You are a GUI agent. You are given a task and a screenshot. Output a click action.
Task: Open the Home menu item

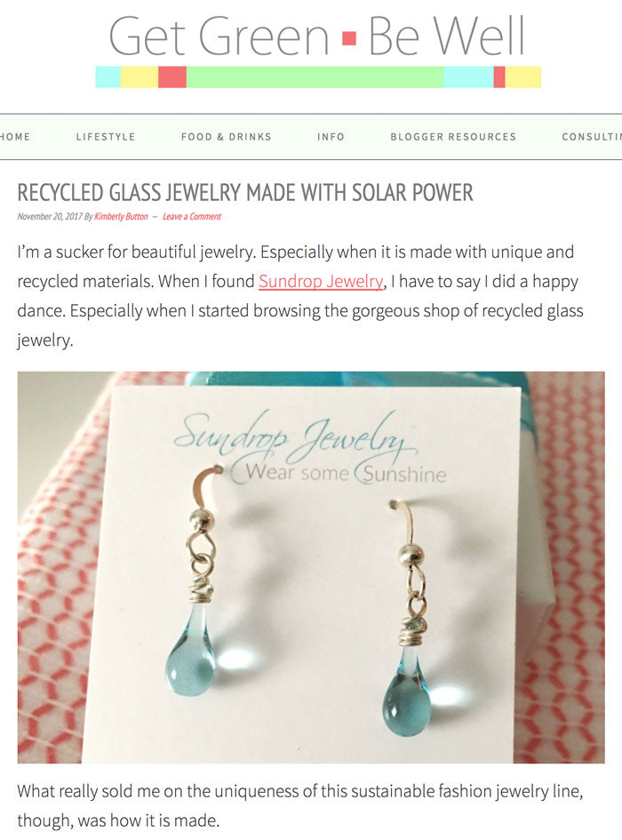point(15,137)
